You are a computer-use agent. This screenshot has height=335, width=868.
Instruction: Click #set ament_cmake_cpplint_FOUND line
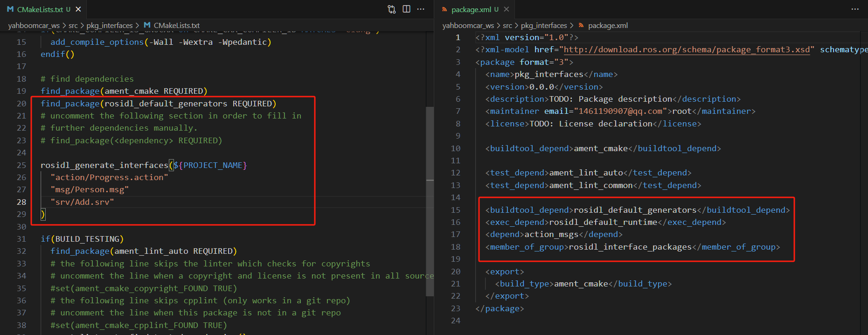tap(139, 325)
